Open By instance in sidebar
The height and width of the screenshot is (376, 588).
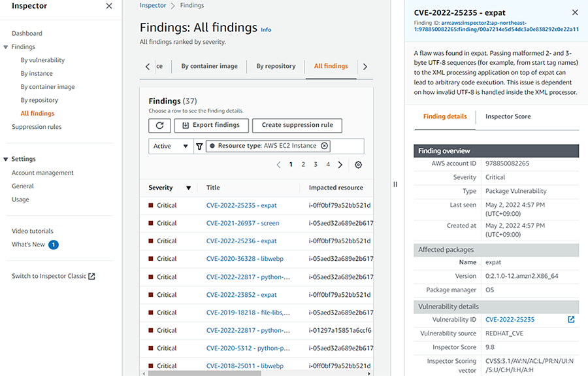pyautogui.click(x=37, y=73)
